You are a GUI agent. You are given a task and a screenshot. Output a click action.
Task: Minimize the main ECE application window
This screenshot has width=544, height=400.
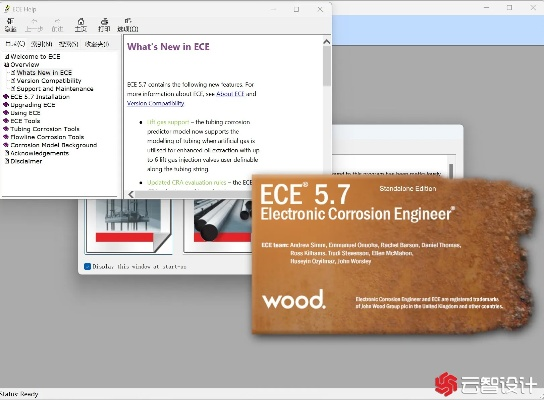[x=486, y=7]
